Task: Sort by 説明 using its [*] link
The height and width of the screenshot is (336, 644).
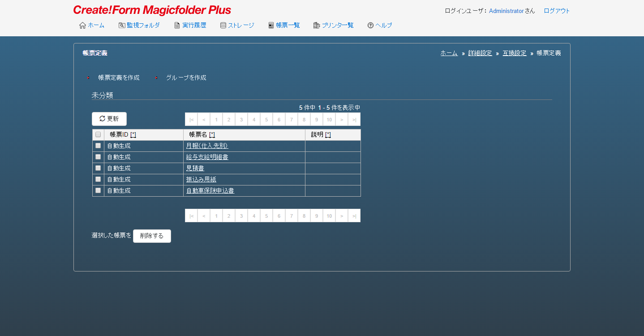Action: pyautogui.click(x=328, y=134)
